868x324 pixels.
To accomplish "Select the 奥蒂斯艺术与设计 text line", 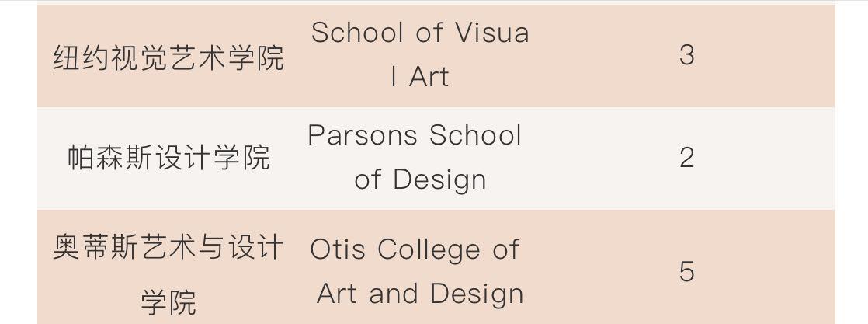I will (168, 249).
